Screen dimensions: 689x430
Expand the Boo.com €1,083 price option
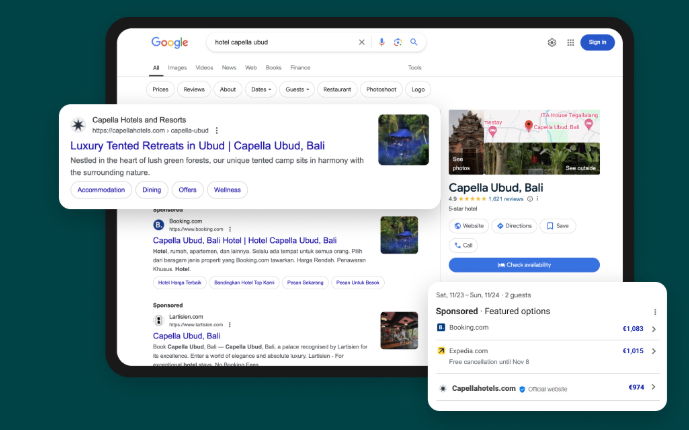(653, 328)
